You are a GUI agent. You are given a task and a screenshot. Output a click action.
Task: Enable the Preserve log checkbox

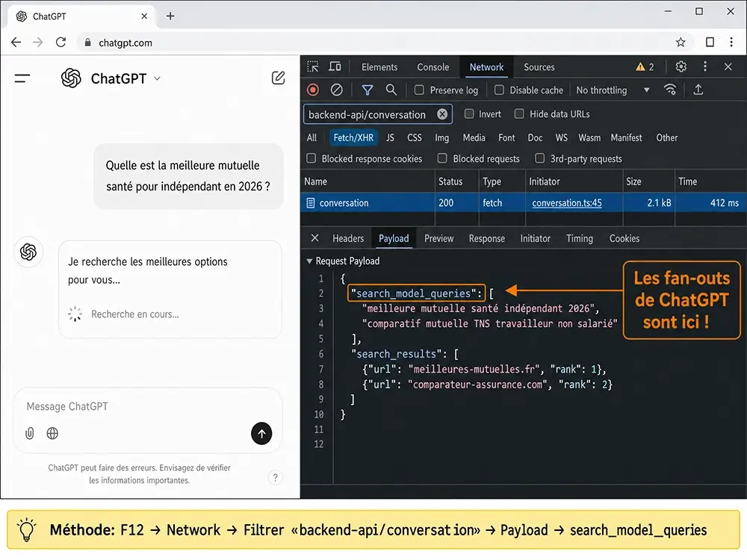click(x=419, y=90)
